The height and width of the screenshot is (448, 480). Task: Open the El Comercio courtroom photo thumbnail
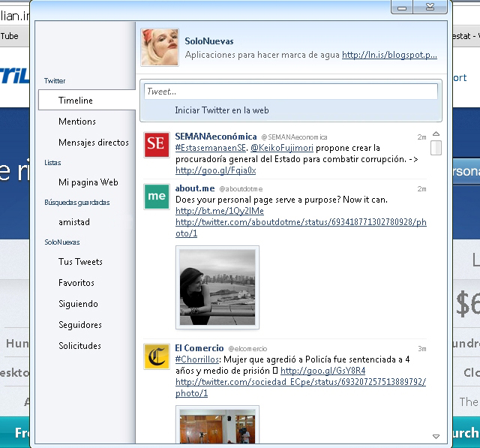click(x=217, y=425)
